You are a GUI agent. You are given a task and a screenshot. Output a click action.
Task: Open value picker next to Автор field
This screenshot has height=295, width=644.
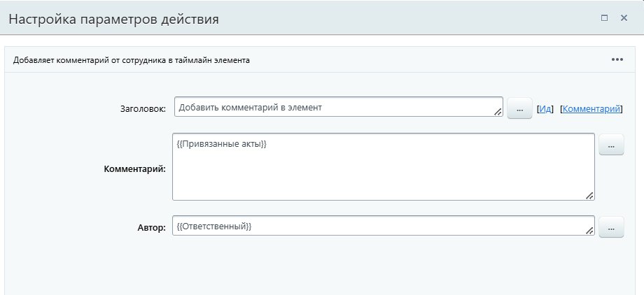point(611,227)
